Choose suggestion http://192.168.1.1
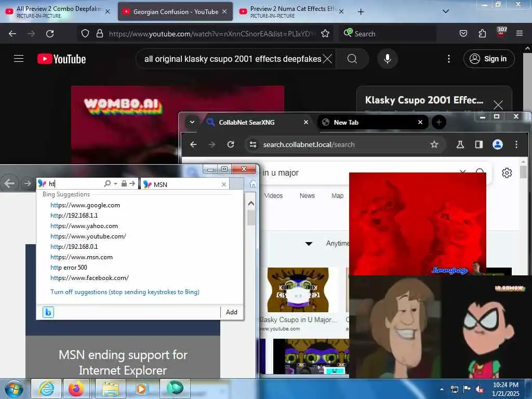 tap(74, 216)
